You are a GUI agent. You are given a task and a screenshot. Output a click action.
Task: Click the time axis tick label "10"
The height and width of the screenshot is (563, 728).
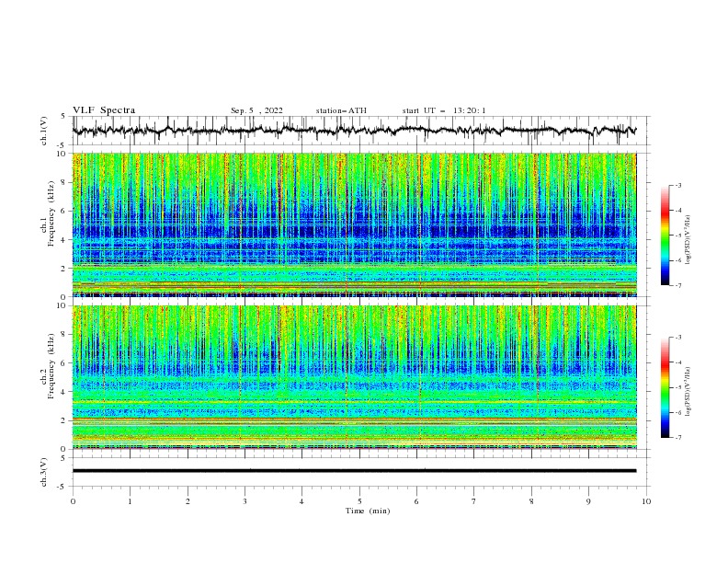pos(646,501)
